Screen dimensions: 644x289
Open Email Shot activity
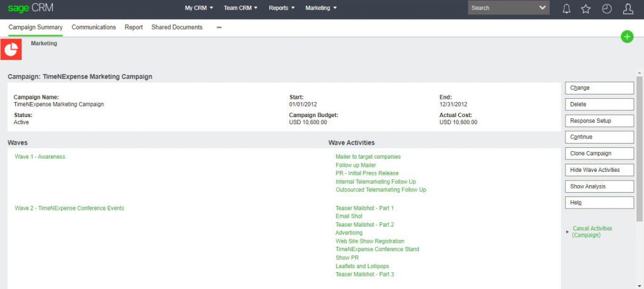[x=349, y=216]
